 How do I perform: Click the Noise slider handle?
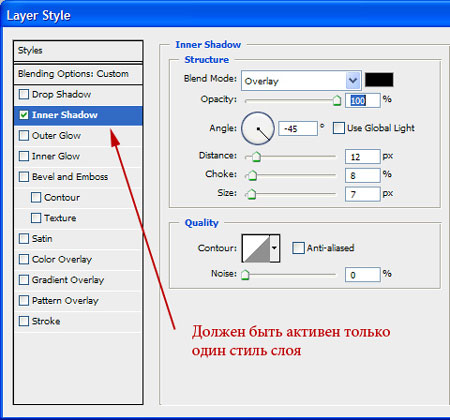coord(245,275)
